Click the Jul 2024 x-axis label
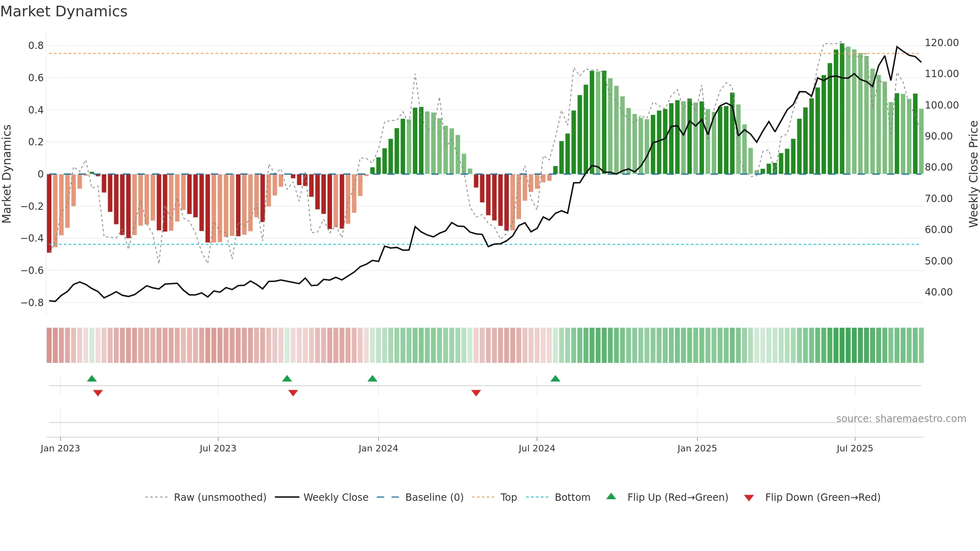 (537, 448)
